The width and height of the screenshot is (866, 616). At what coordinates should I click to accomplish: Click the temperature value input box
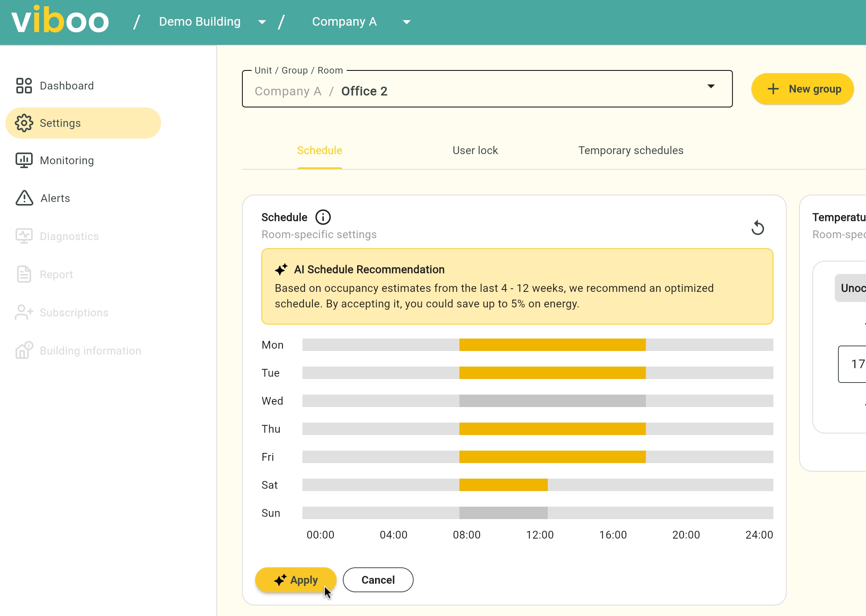click(x=854, y=364)
